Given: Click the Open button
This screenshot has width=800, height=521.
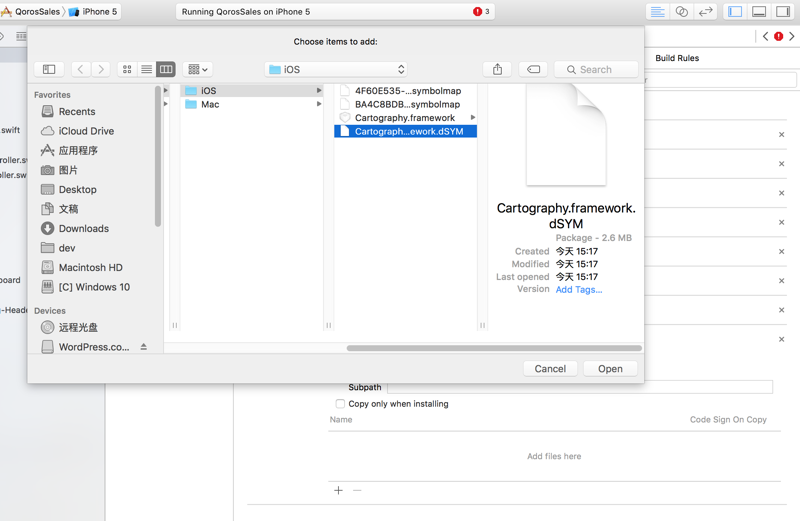Looking at the screenshot, I should 610,369.
